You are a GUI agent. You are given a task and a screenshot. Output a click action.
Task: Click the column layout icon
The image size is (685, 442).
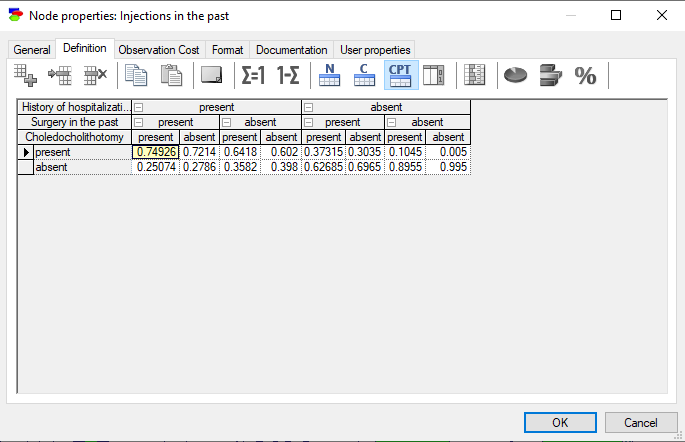click(434, 75)
